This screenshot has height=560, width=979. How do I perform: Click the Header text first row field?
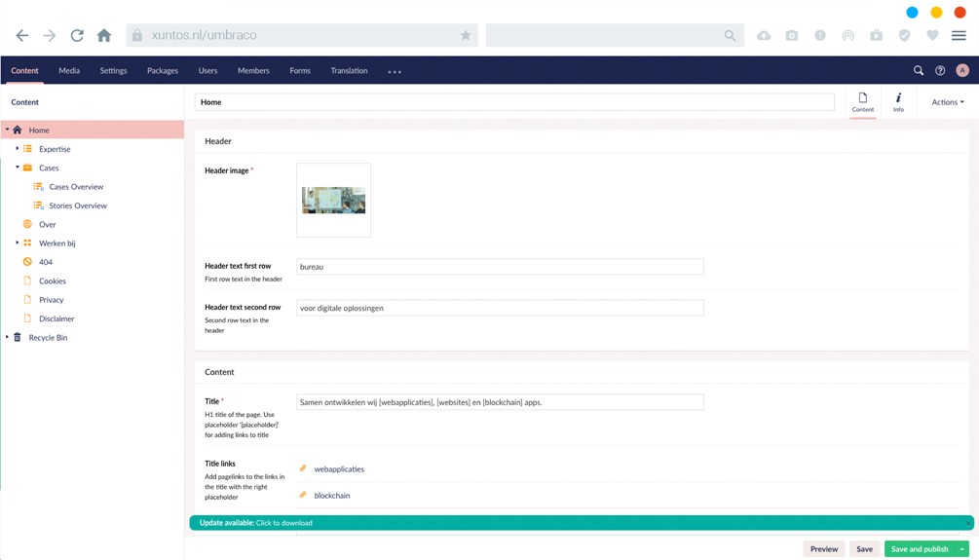pos(500,267)
